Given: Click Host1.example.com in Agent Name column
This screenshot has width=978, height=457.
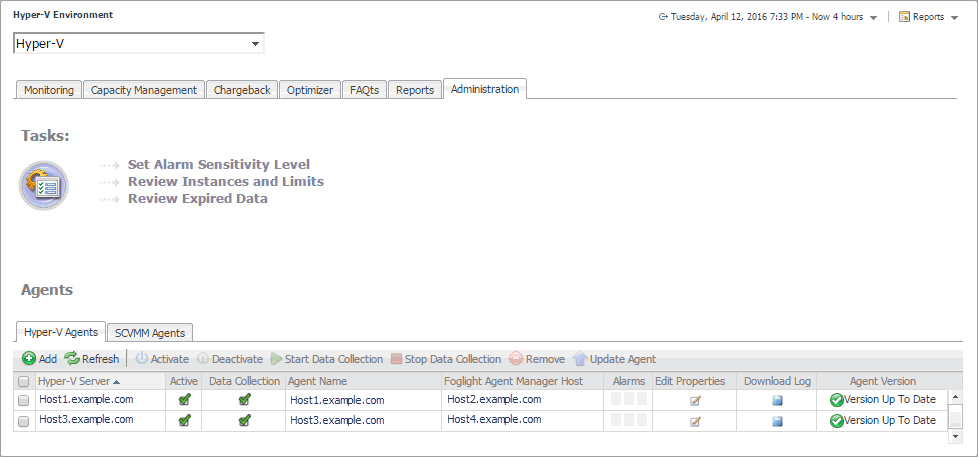Looking at the screenshot, I should (x=337, y=400).
